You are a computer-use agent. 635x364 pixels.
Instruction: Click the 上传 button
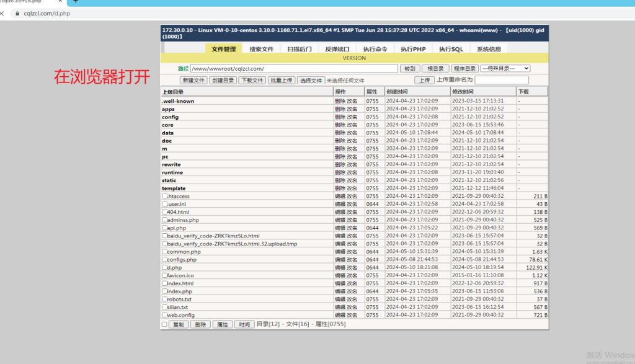(424, 81)
